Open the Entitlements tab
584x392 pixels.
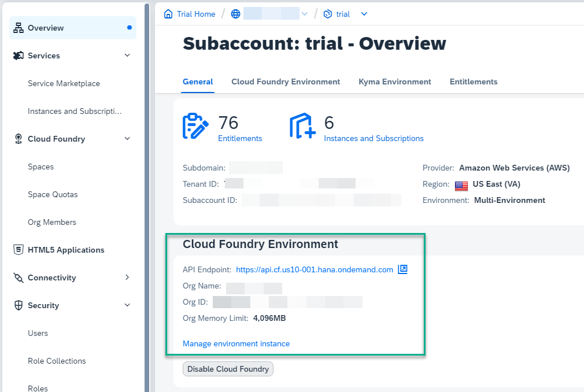click(x=473, y=82)
